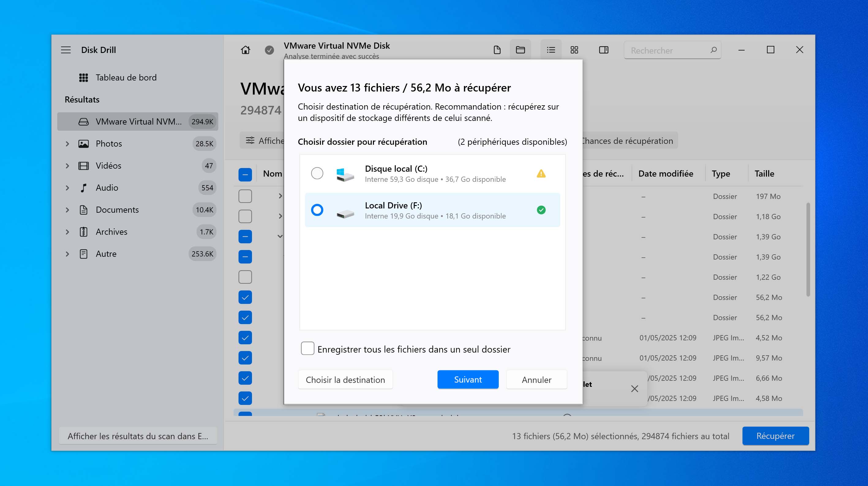Uncheck the 6,66 Mo JPEG row checkbox
The width and height of the screenshot is (868, 486).
pos(245,378)
